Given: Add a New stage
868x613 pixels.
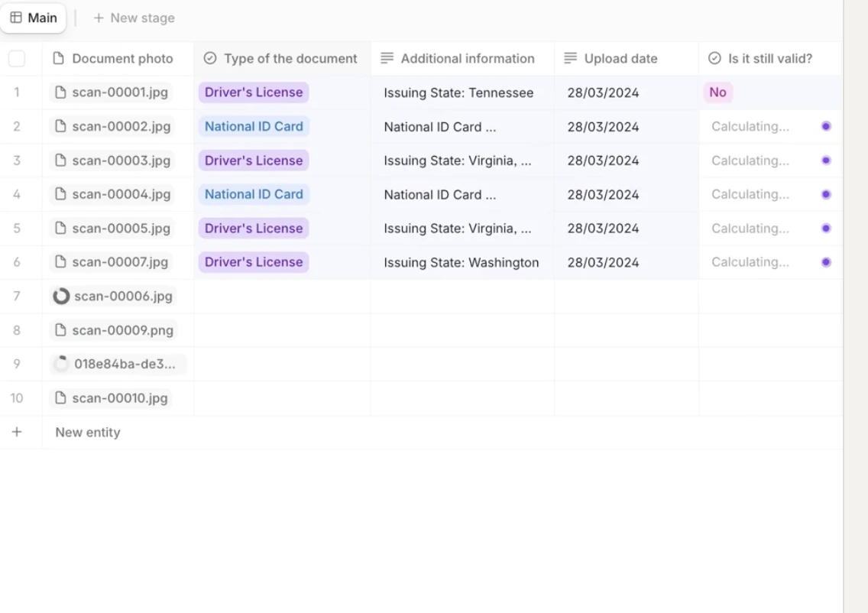Looking at the screenshot, I should pyautogui.click(x=134, y=18).
